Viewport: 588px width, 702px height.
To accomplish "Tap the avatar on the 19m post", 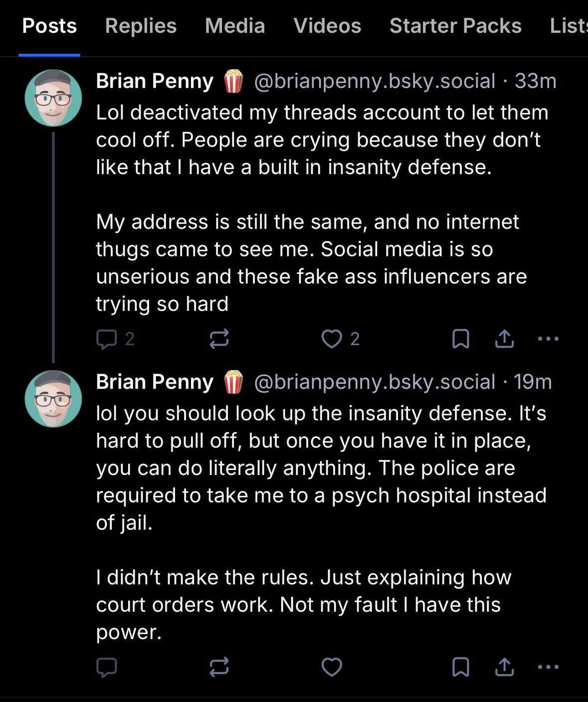I will click(x=53, y=399).
